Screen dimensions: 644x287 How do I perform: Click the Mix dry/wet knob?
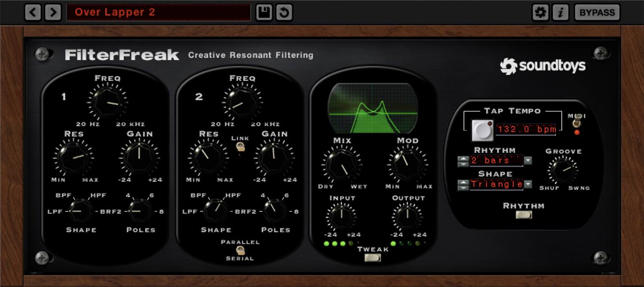point(342,164)
